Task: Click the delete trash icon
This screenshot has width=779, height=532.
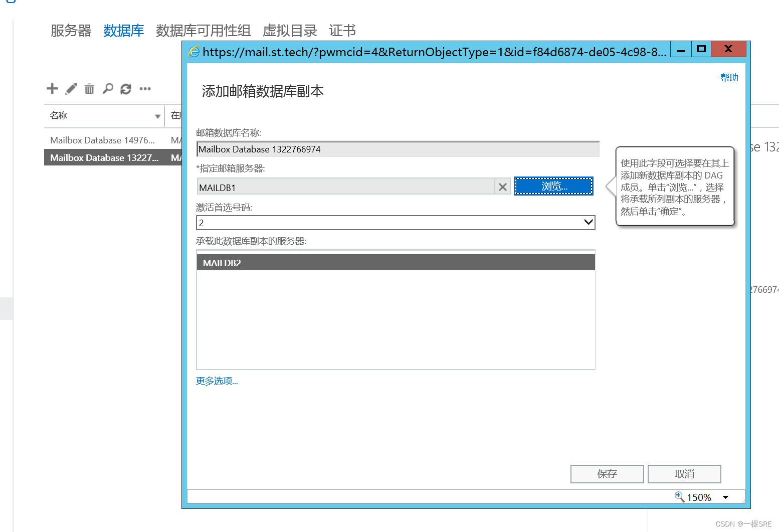Action: click(89, 89)
